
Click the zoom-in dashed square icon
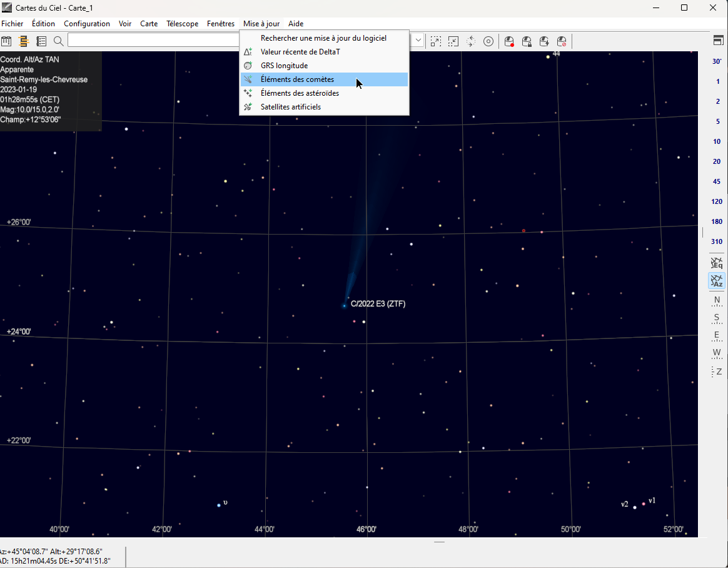435,41
